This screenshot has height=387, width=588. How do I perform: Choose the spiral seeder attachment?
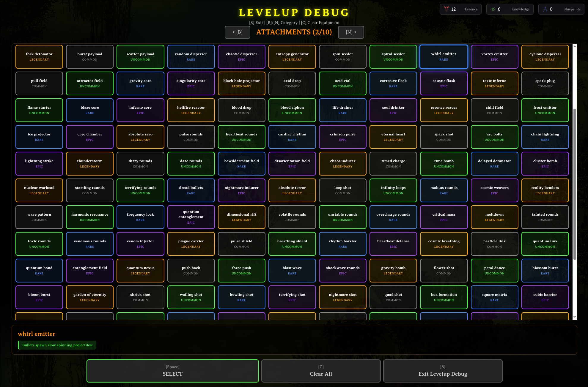coord(393,57)
